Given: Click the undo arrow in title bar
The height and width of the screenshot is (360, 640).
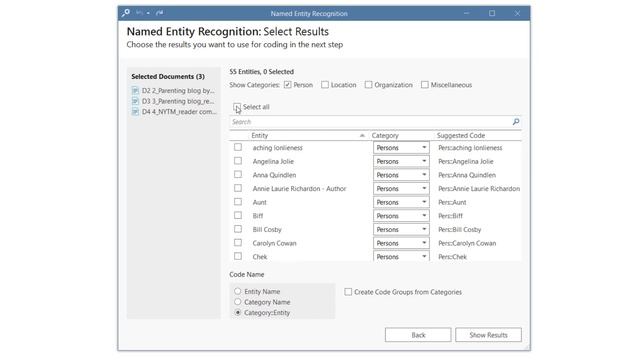Looking at the screenshot, I should point(140,13).
